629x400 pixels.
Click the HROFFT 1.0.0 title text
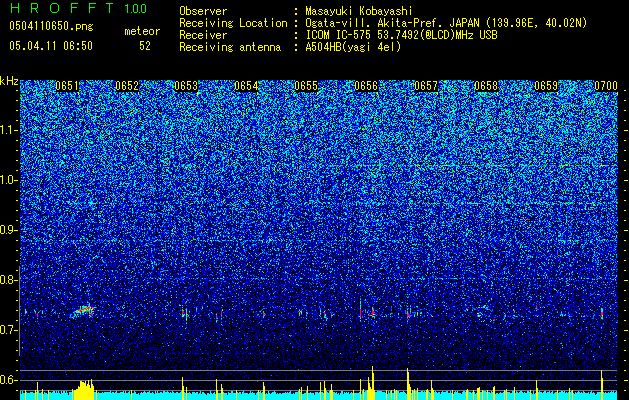coord(78,8)
